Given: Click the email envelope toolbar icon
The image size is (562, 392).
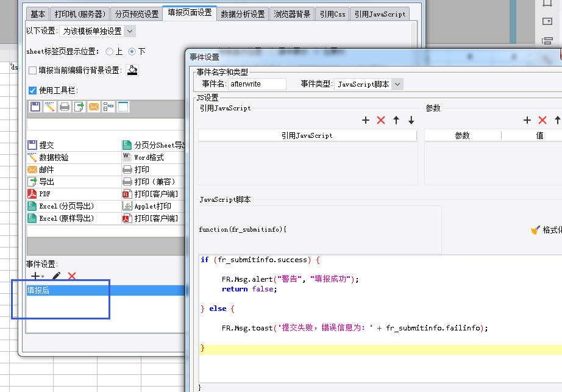Looking at the screenshot, I should [94, 107].
